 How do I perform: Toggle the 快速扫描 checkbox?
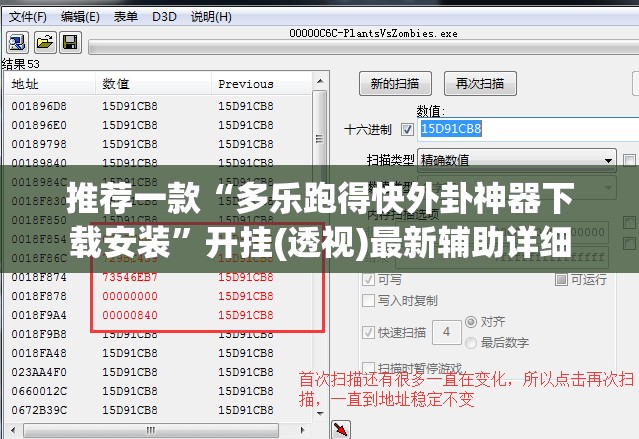pyautogui.click(x=368, y=332)
